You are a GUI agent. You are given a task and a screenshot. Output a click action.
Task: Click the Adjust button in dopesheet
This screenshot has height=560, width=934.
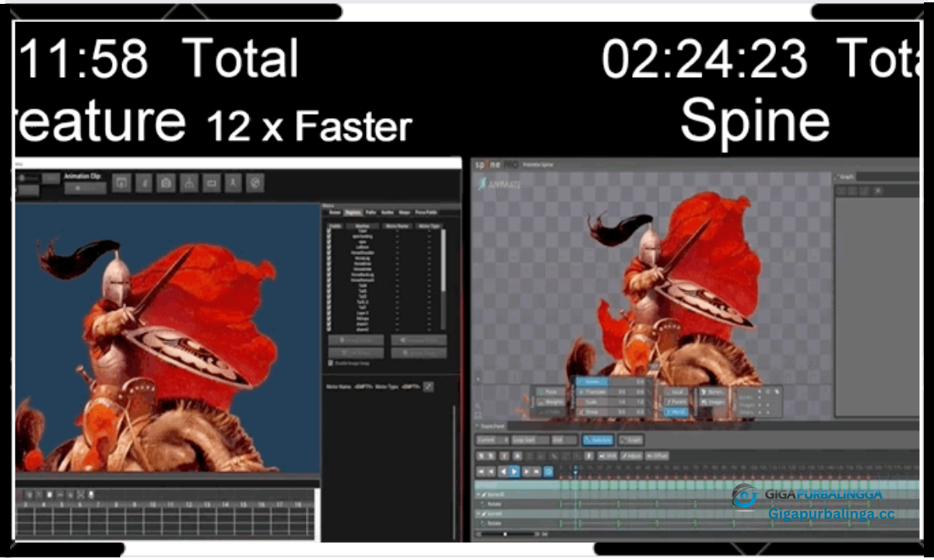[x=631, y=456]
